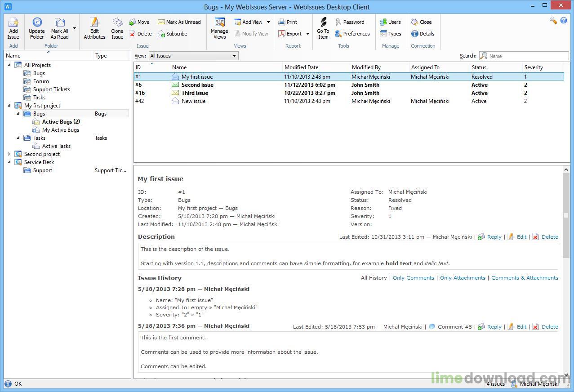Select the Support folder under Service Desk
This screenshot has height=392, width=574.
(43, 170)
